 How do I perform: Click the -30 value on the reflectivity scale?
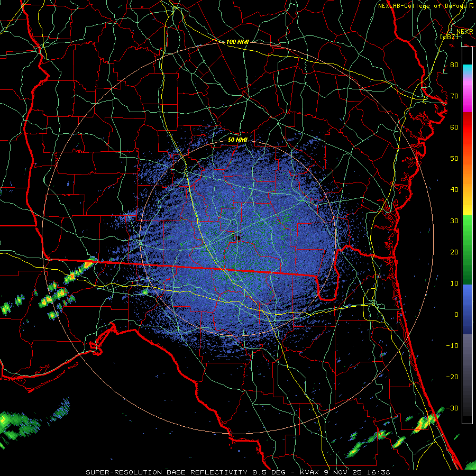click(x=452, y=408)
